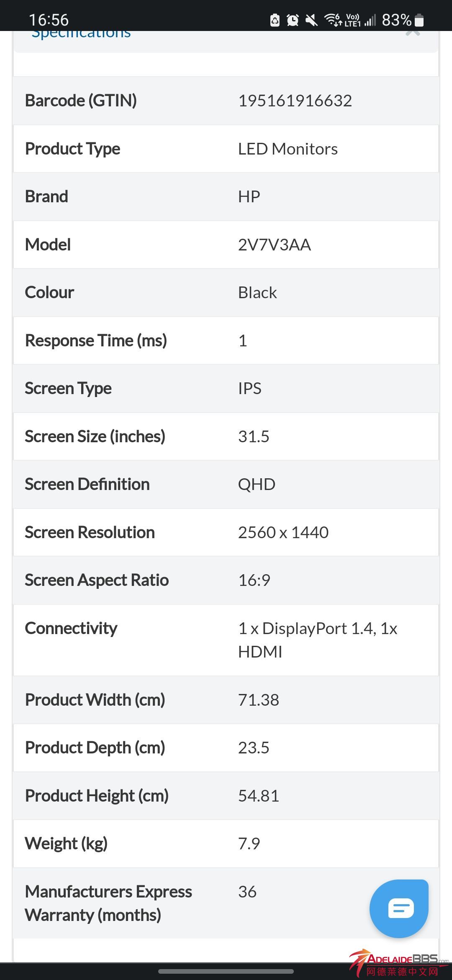Tap the Screen Size (inches) label
Viewport: 452px width, 980px height.
point(95,436)
